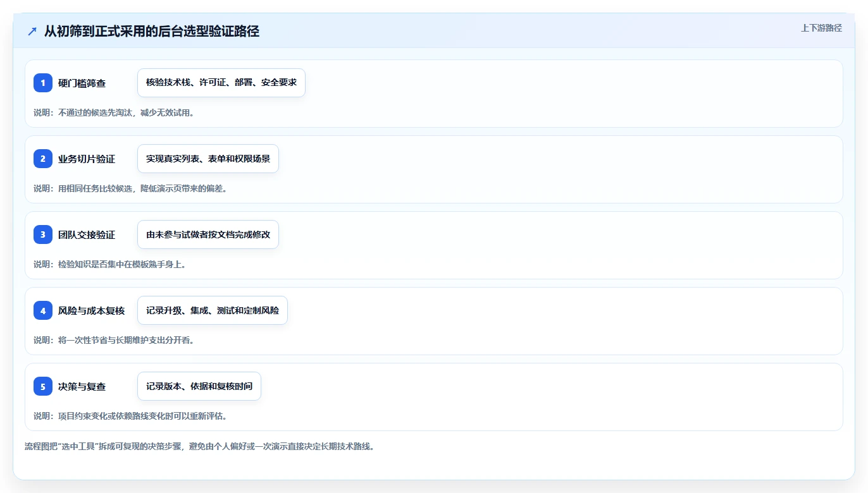Click the note 将一次性节省与长期维护支出分开看
This screenshot has width=868, height=493.
(x=114, y=340)
